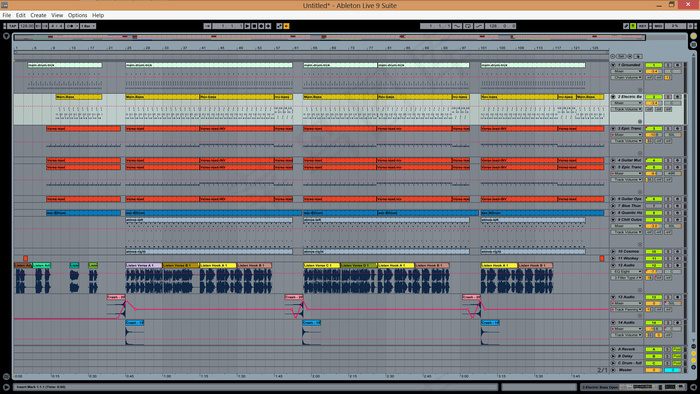Click the Previous Locator button
The width and height of the screenshot is (700, 394).
[612, 56]
